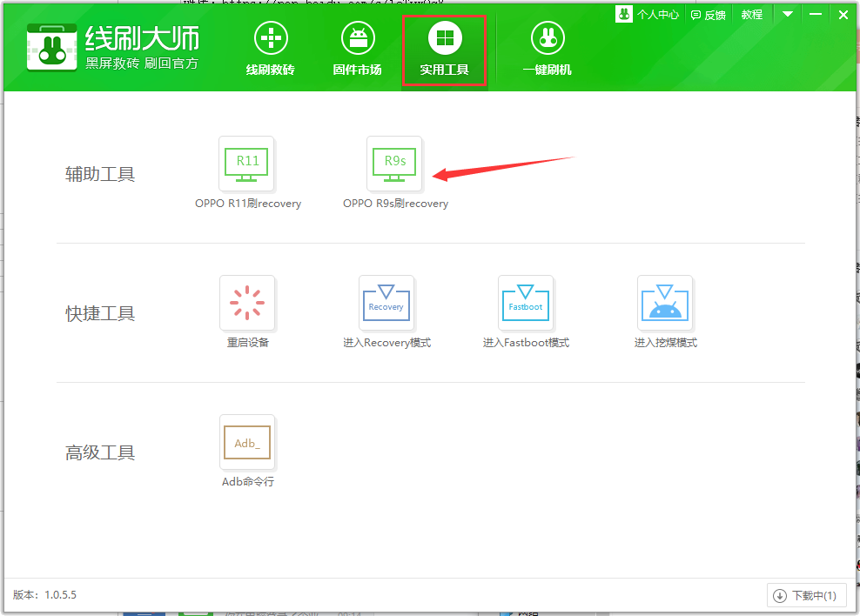Click the 版本 1.0.5.5 version text

pos(45,595)
